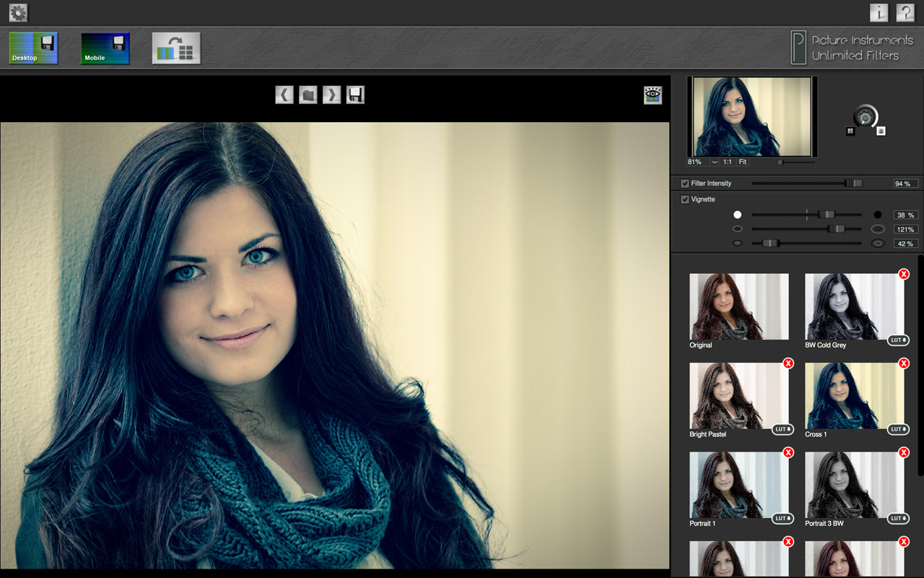
Task: Export LUT for BW Cold Grey
Action: pyautogui.click(x=899, y=340)
